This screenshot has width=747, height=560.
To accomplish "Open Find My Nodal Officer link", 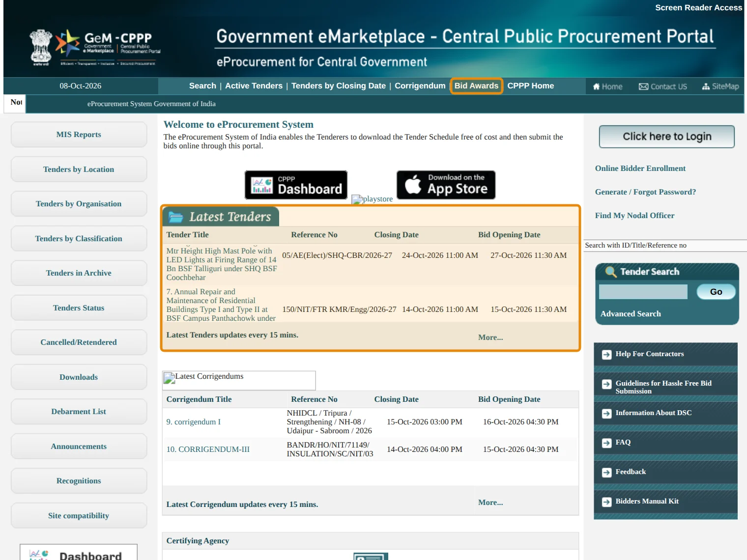I will [x=634, y=216].
